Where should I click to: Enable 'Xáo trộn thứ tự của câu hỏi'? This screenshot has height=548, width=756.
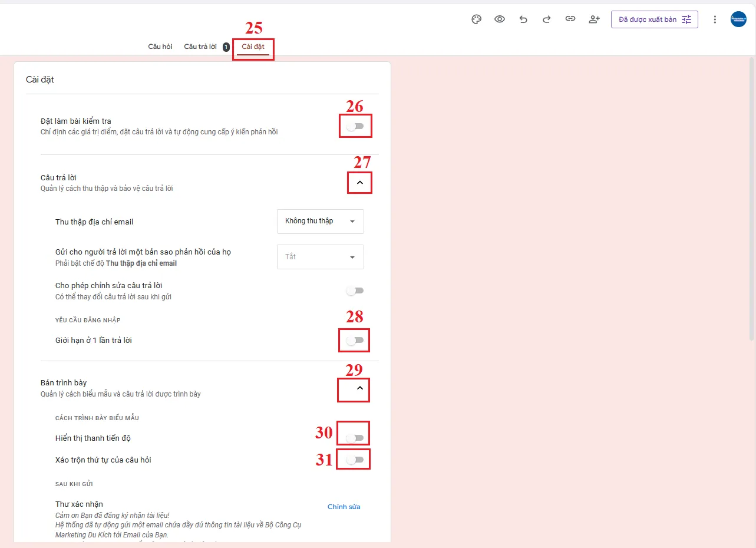point(355,460)
